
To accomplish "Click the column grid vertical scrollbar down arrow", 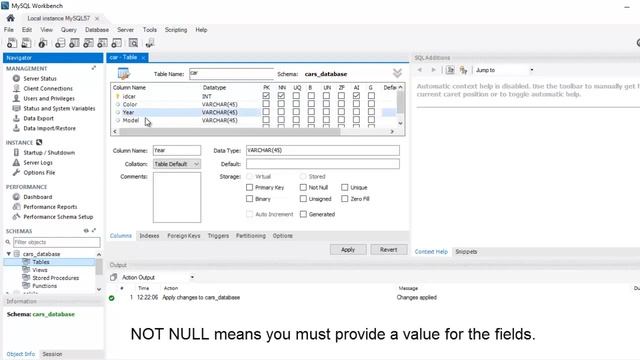I will pyautogui.click(x=400, y=123).
